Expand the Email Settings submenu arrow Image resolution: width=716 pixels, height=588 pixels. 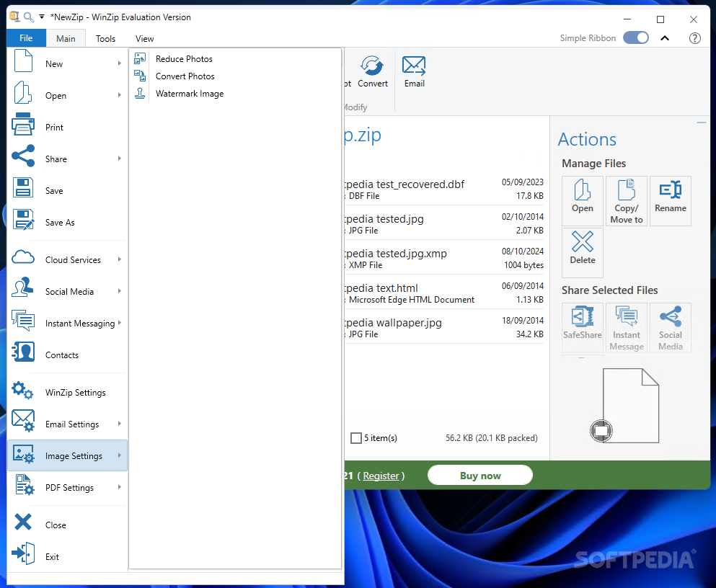[x=120, y=423]
